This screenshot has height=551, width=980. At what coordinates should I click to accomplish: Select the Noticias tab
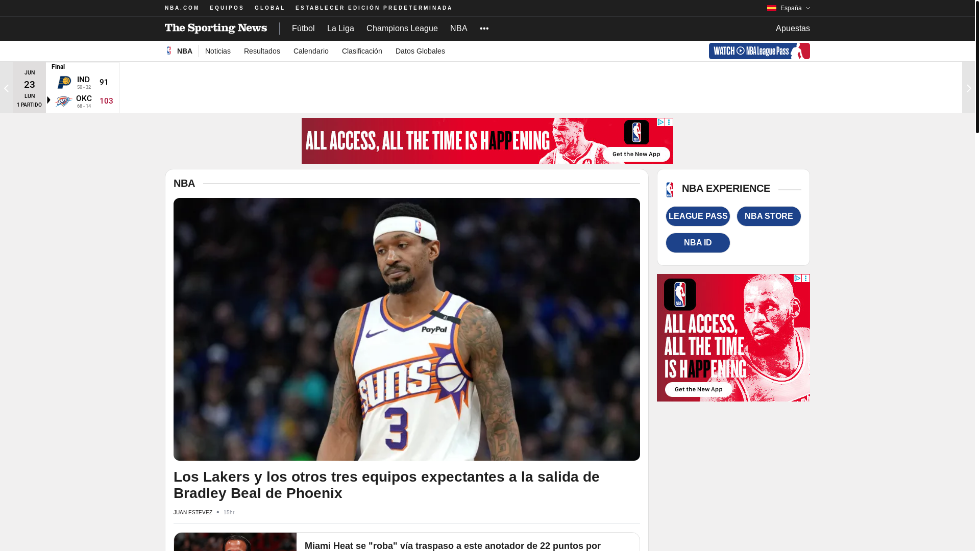218,51
